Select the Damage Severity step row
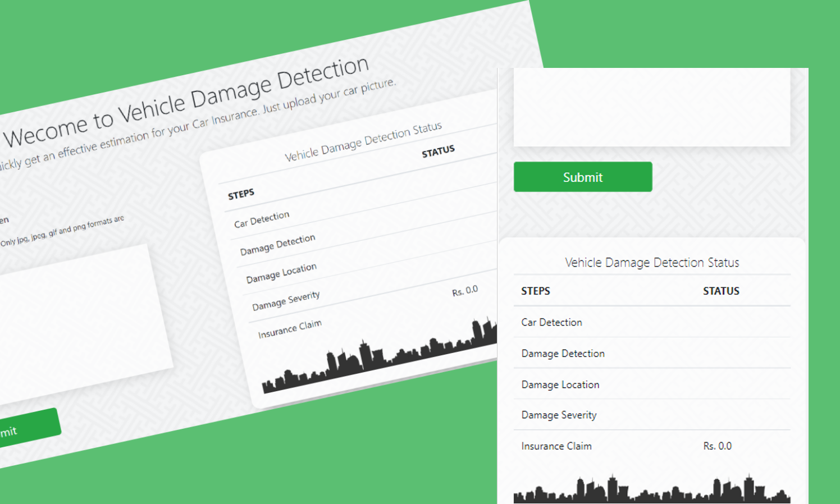This screenshot has height=504, width=840. pos(559,415)
